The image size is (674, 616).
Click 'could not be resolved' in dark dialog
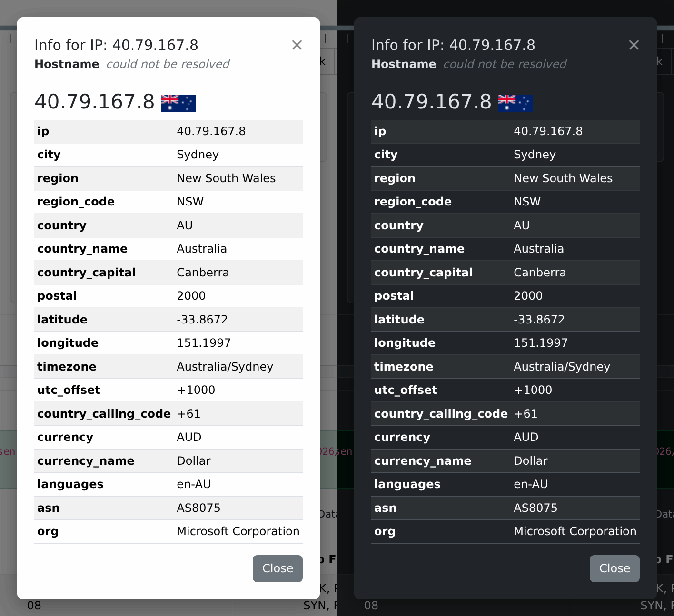(x=505, y=64)
